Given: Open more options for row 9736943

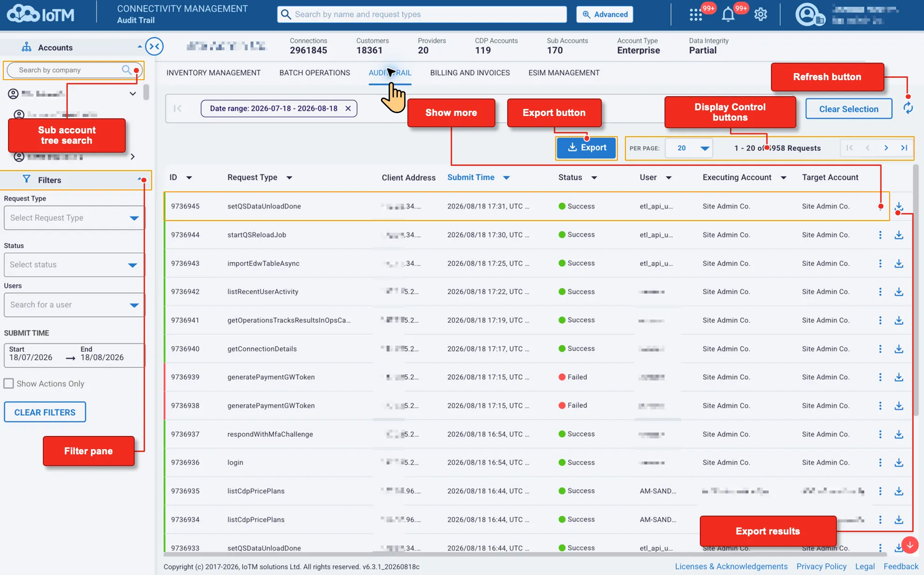Looking at the screenshot, I should tap(880, 263).
